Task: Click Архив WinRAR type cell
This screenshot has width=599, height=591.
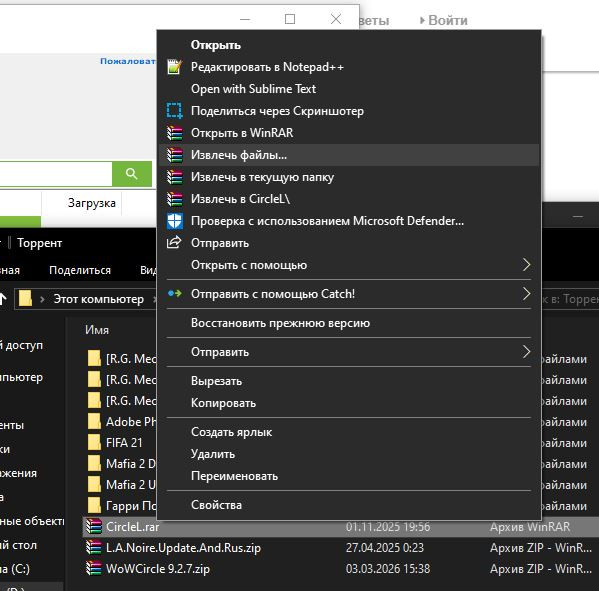Action: click(530, 526)
